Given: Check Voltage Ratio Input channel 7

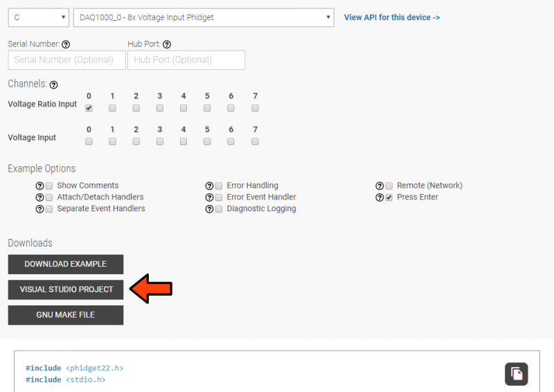Looking at the screenshot, I should [255, 108].
